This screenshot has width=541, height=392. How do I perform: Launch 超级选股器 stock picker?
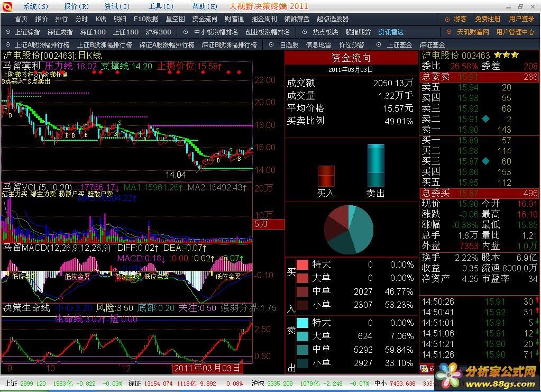(x=333, y=20)
